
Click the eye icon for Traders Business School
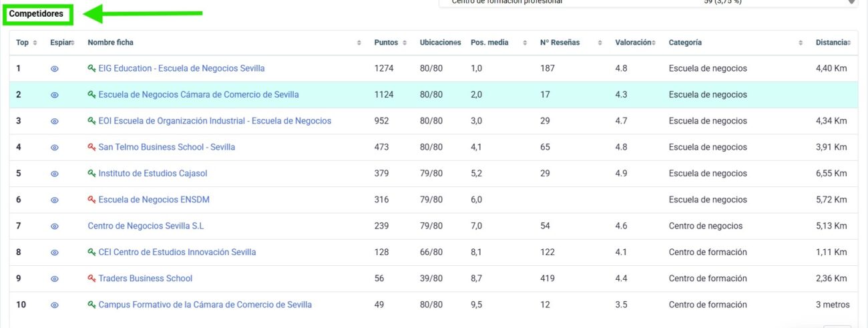pos(55,279)
